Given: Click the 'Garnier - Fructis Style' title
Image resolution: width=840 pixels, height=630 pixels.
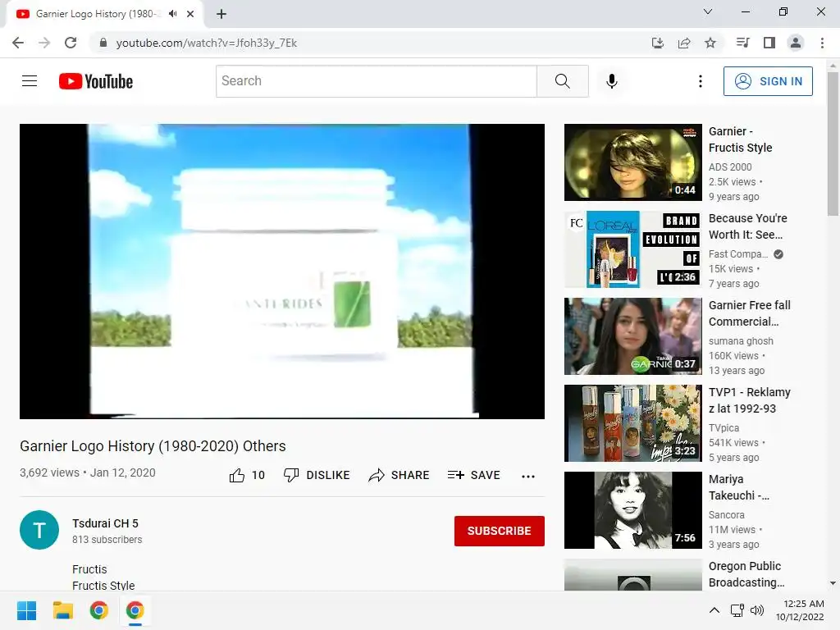Looking at the screenshot, I should (x=741, y=139).
